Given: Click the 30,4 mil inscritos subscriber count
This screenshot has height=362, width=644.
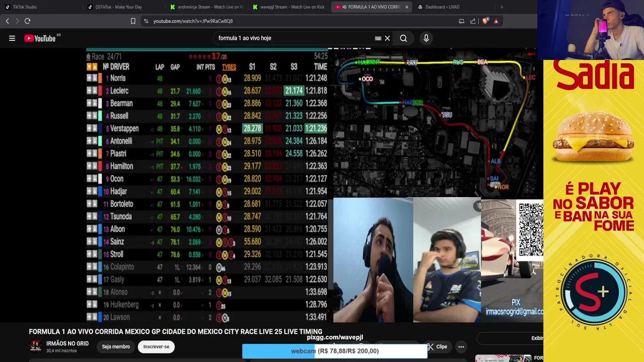Looking at the screenshot, I should [61, 351].
